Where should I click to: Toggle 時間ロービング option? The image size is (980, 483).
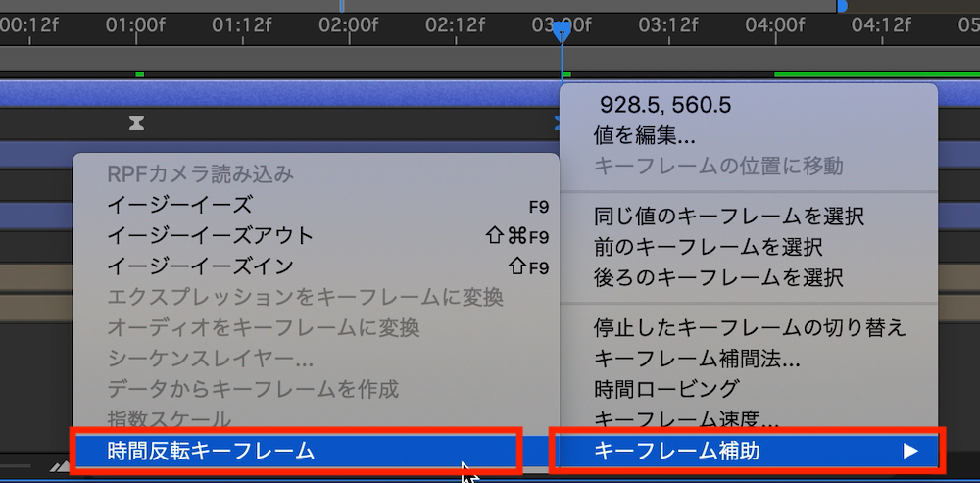(748, 388)
